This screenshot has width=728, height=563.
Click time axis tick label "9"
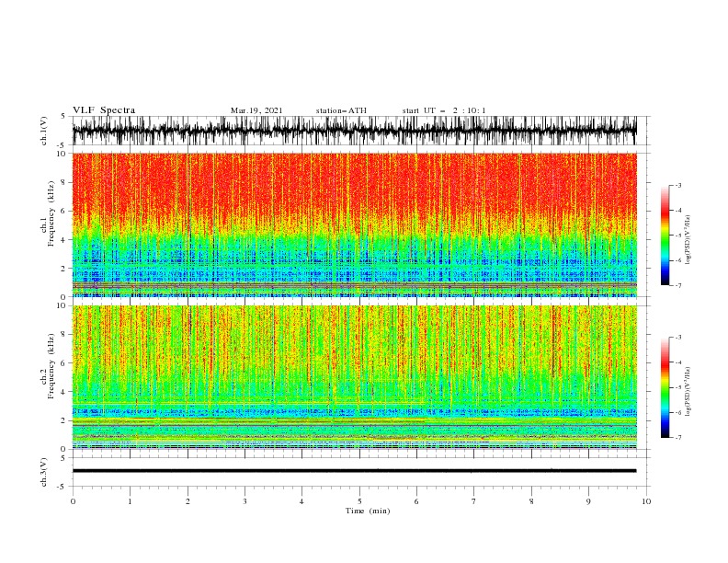tap(588, 501)
